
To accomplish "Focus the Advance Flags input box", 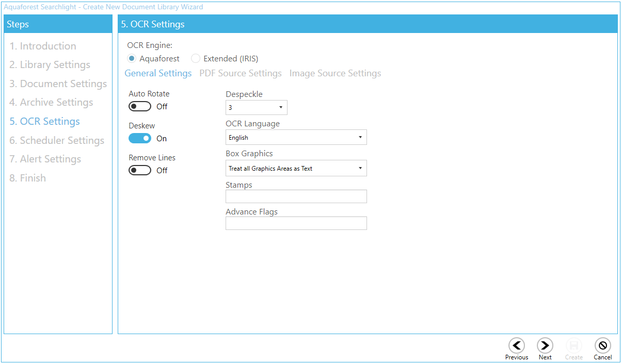I will (296, 223).
